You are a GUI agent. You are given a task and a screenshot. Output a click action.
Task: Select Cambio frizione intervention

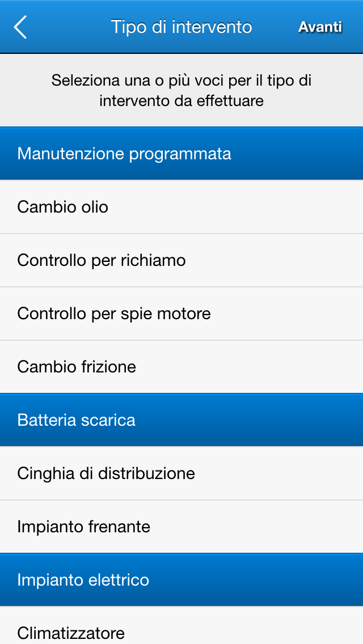tap(181, 367)
